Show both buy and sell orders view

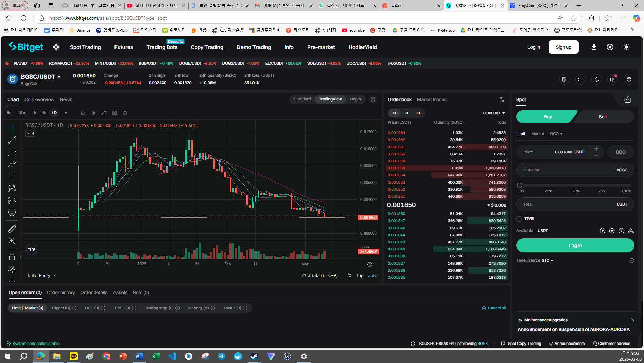(x=395, y=113)
